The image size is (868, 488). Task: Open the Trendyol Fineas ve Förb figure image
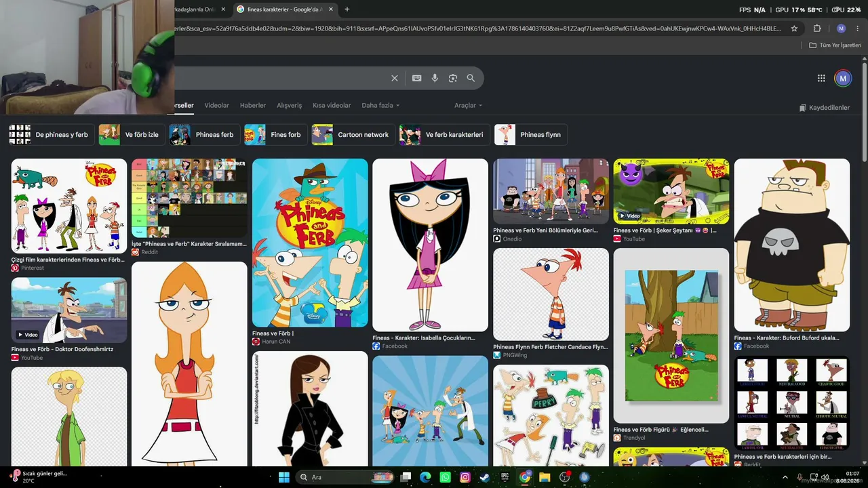671,335
